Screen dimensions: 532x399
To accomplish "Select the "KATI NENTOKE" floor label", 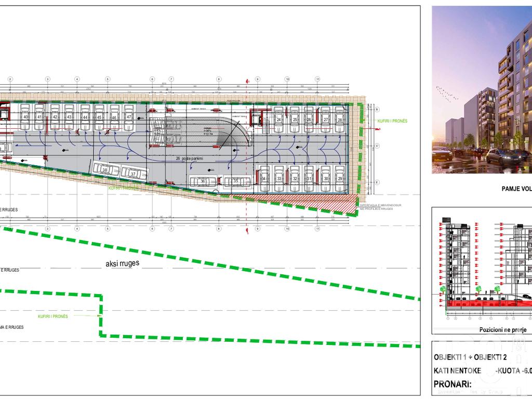I will coord(457,370).
